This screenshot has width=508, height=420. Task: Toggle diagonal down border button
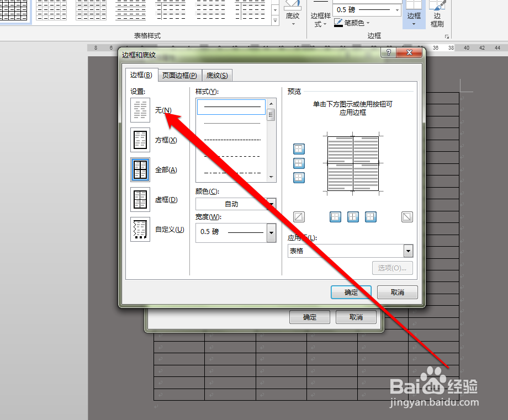[x=407, y=217]
